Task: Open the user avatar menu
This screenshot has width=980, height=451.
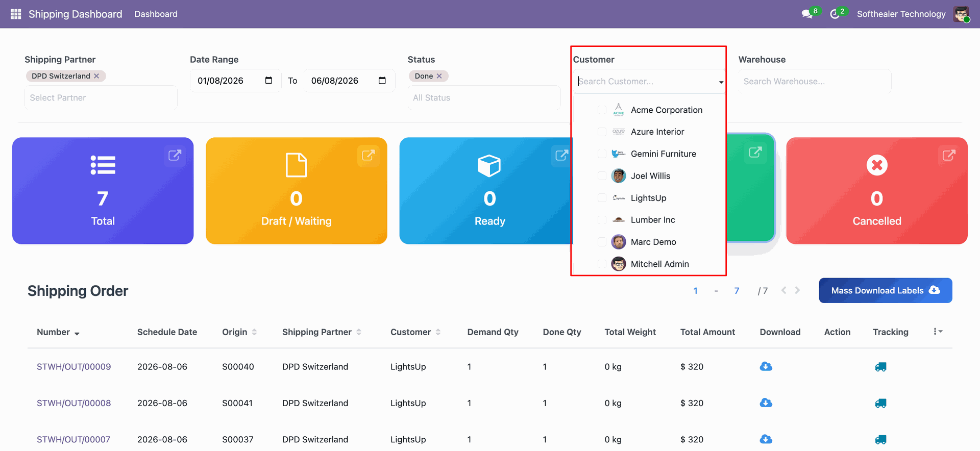Action: coord(962,14)
